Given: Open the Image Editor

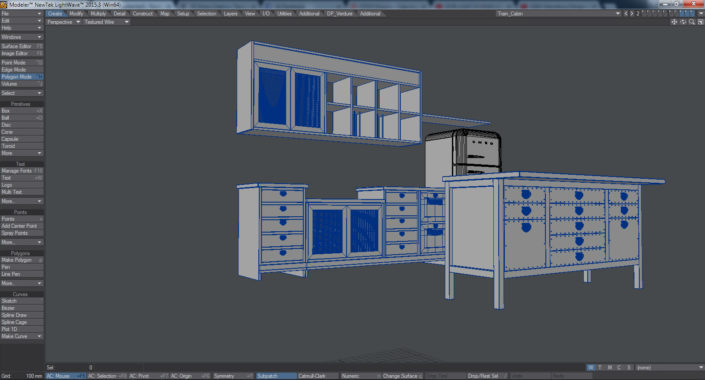Looking at the screenshot, I should coord(22,54).
